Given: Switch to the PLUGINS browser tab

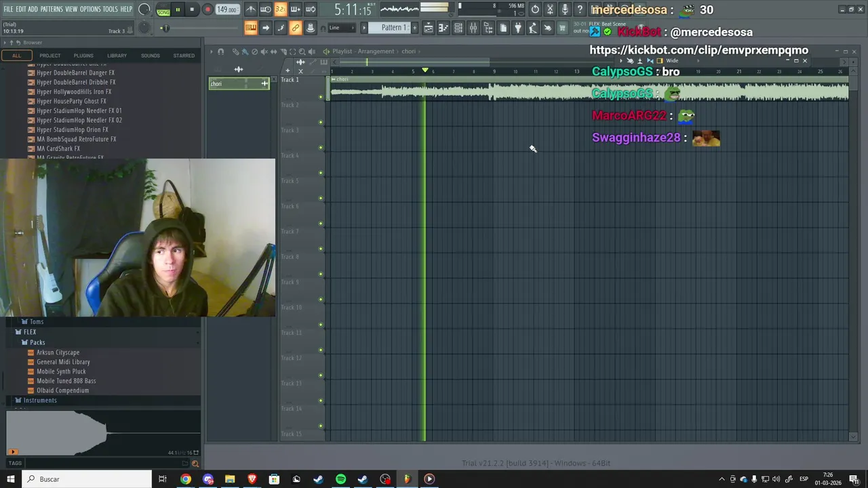Looking at the screenshot, I should 83,56.
